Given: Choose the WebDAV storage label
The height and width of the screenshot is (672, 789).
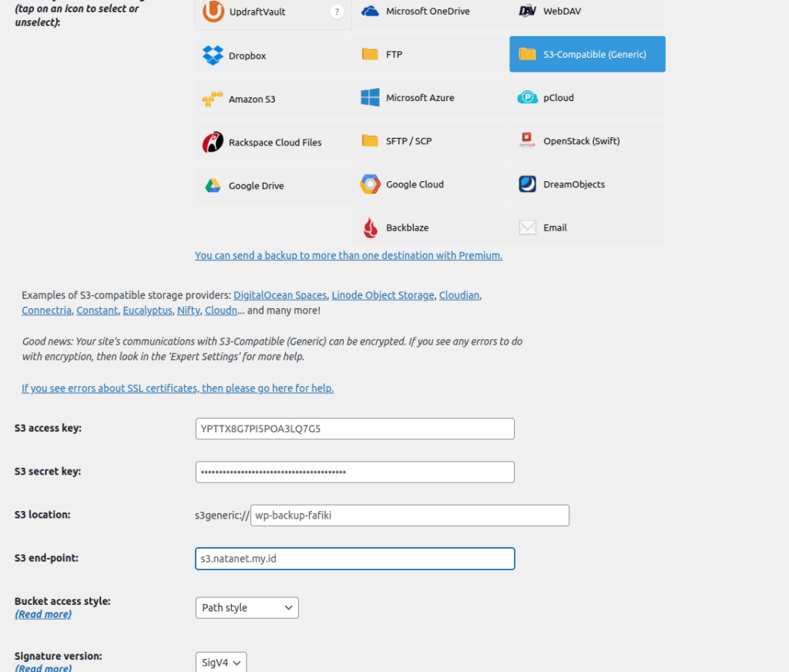Looking at the screenshot, I should point(562,11).
